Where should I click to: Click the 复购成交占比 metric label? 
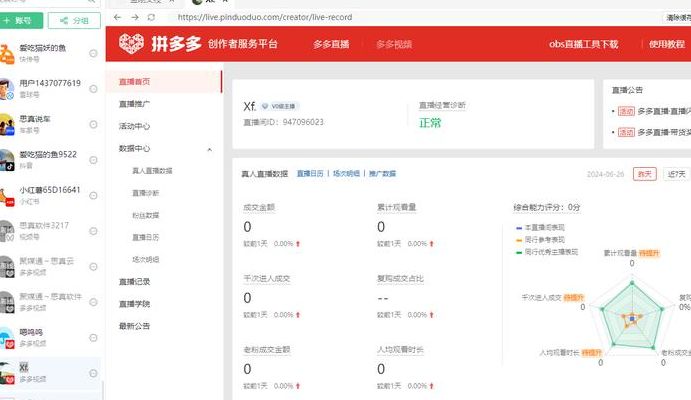(400, 278)
